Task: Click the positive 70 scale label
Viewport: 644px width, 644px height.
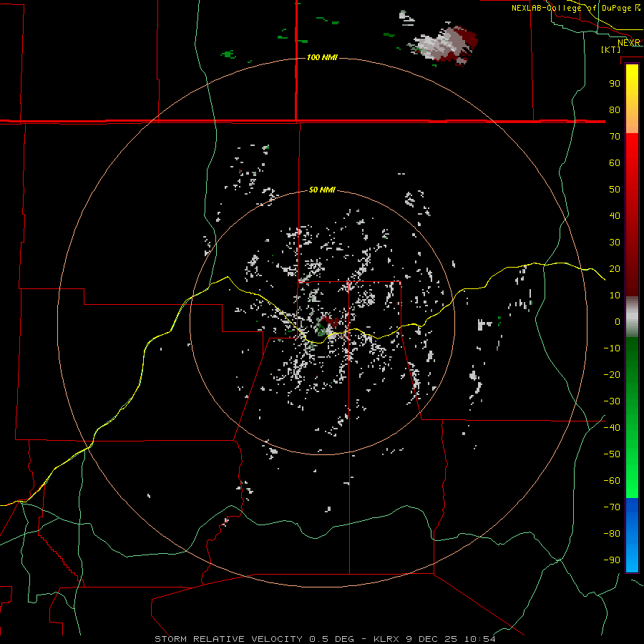Action: click(x=615, y=137)
